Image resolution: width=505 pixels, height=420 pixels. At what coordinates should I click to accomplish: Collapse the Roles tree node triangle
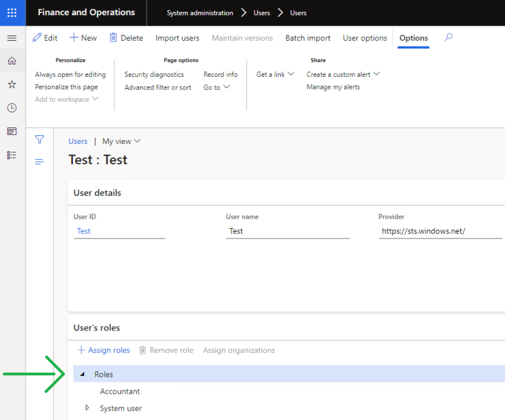tap(82, 374)
